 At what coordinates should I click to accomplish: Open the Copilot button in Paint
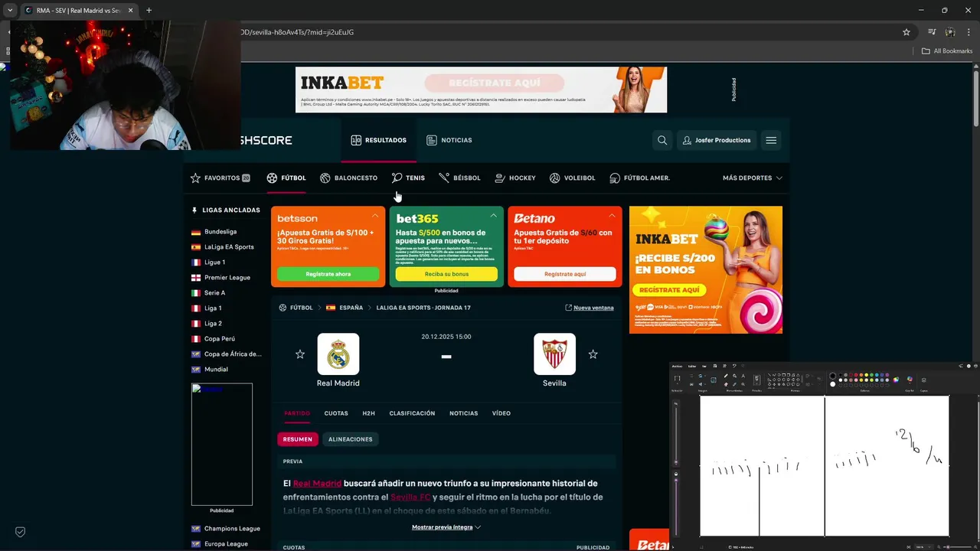(x=910, y=379)
